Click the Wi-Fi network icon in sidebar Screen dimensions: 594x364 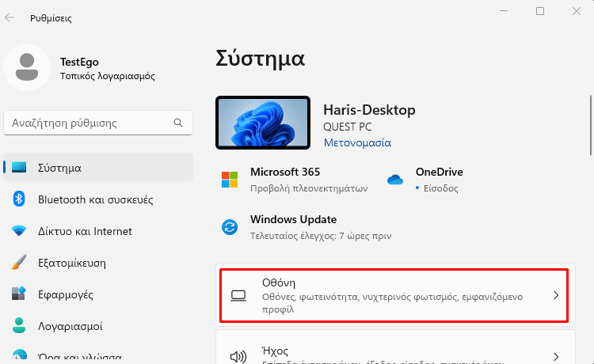(19, 230)
